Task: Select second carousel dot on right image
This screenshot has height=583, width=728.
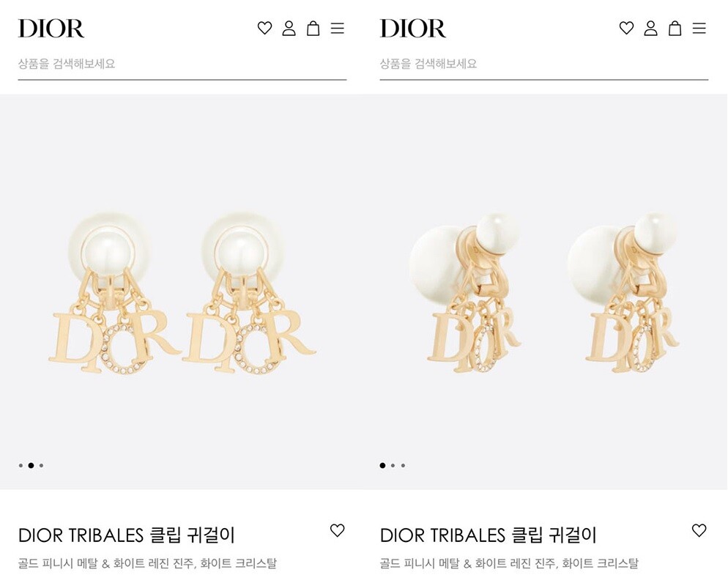Action: click(x=393, y=466)
